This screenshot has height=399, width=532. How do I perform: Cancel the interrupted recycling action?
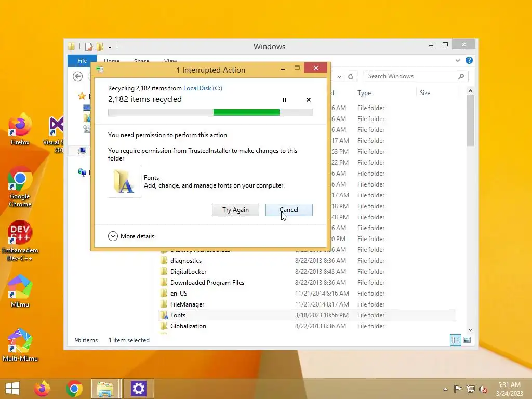[289, 210]
